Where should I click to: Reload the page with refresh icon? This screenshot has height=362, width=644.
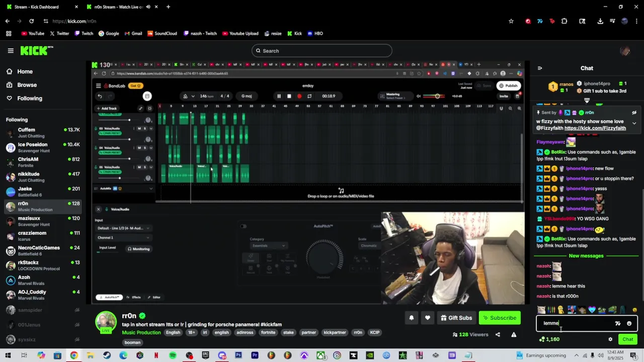point(31,21)
